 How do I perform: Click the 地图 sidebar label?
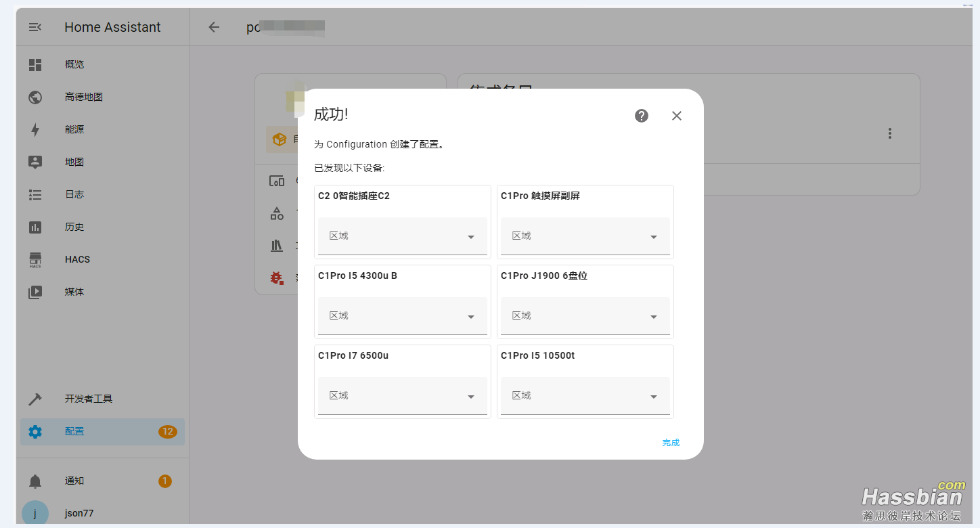[74, 162]
